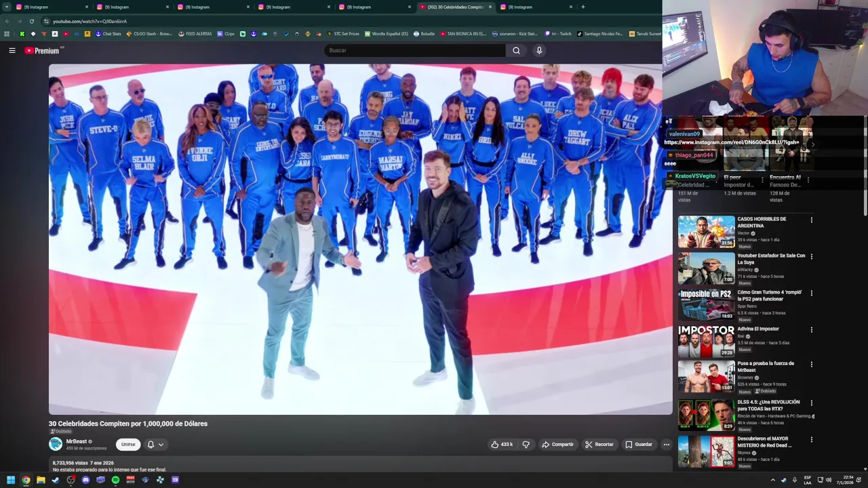The width and height of the screenshot is (868, 488).
Task: Toggle the notification bell for MrBeast
Action: pyautogui.click(x=151, y=445)
